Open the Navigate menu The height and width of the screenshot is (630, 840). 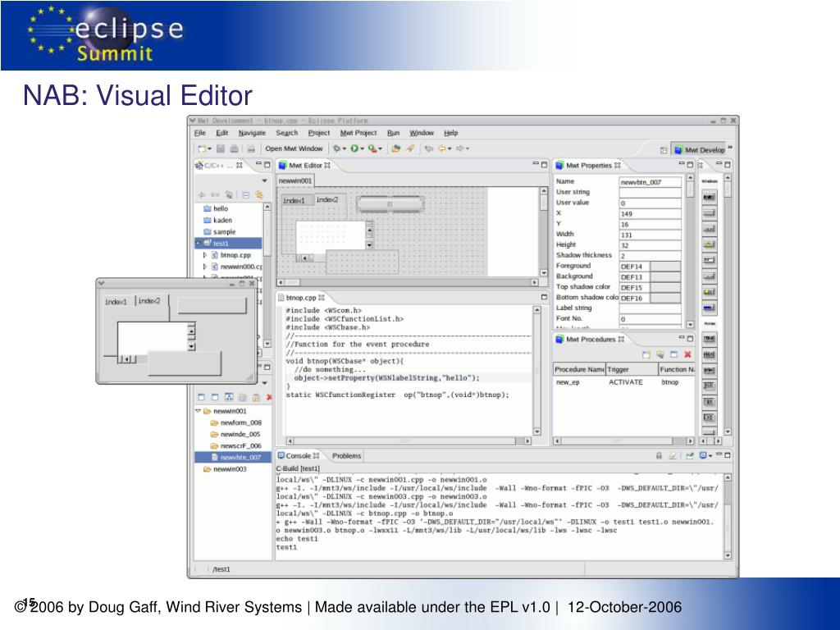252,133
